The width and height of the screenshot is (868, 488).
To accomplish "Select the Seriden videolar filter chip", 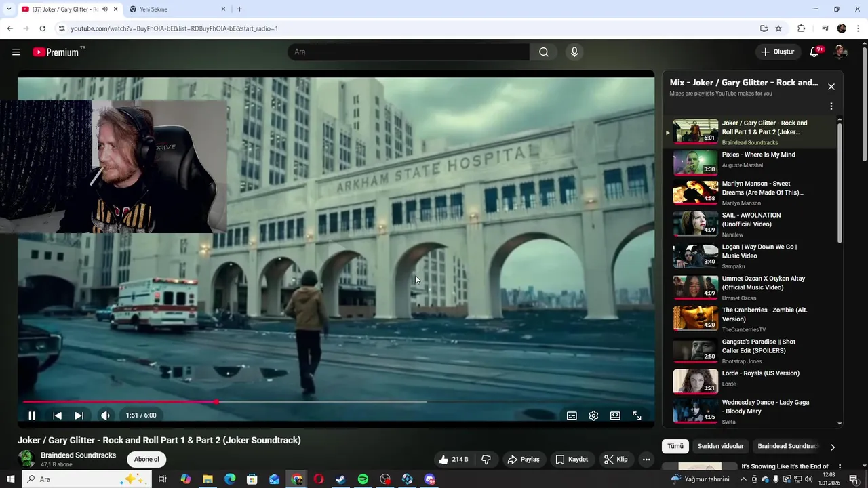I will coord(721,446).
